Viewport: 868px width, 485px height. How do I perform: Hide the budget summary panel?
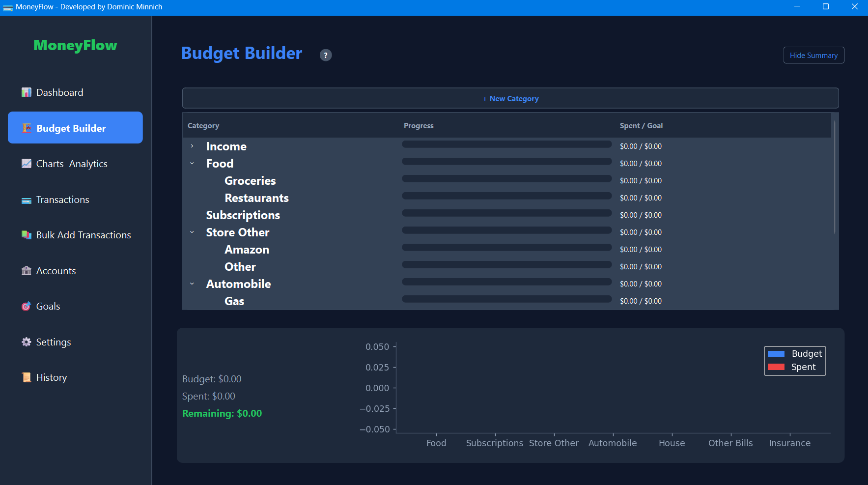tap(813, 55)
